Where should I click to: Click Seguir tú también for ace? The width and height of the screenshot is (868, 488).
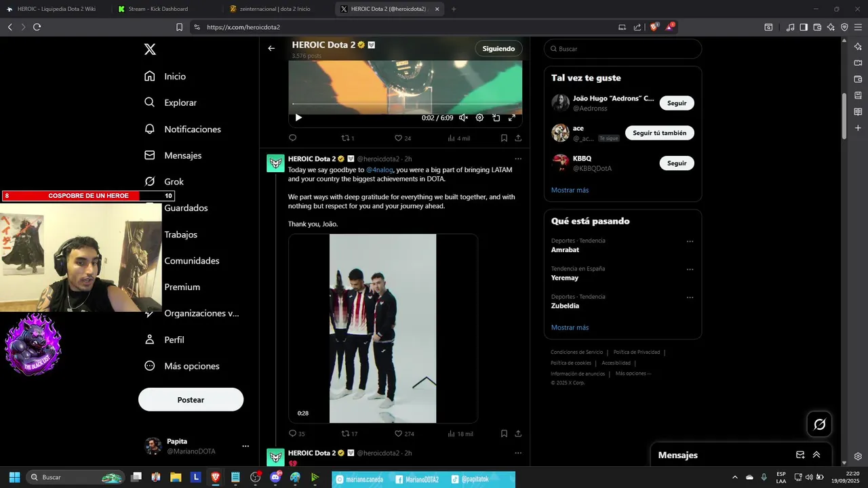660,133
